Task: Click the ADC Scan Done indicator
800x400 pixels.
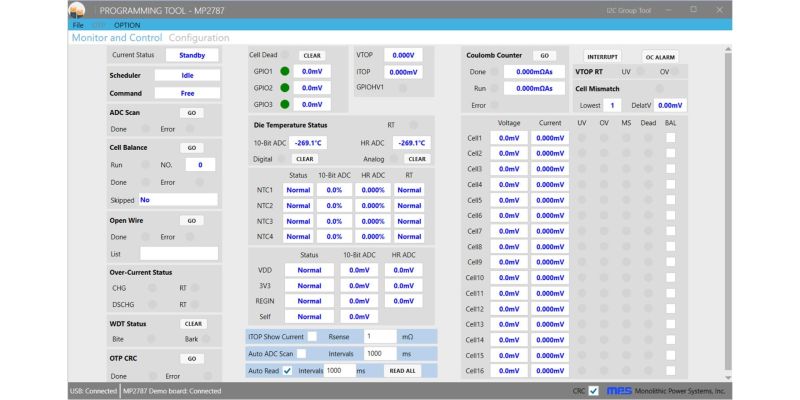Action: (x=145, y=129)
